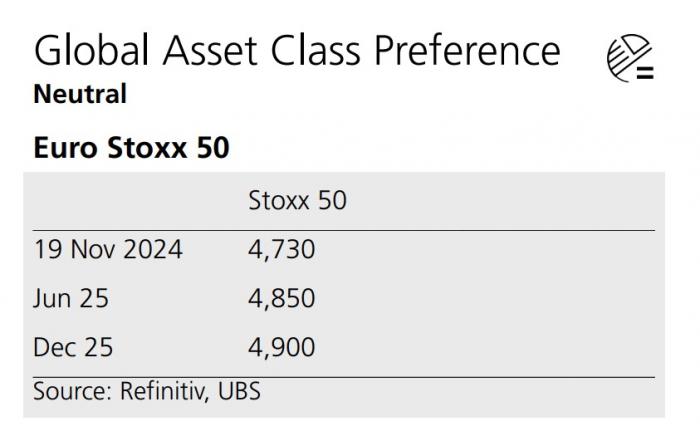The image size is (700, 436).
Task: Click the value 4,900
Action: point(282,348)
